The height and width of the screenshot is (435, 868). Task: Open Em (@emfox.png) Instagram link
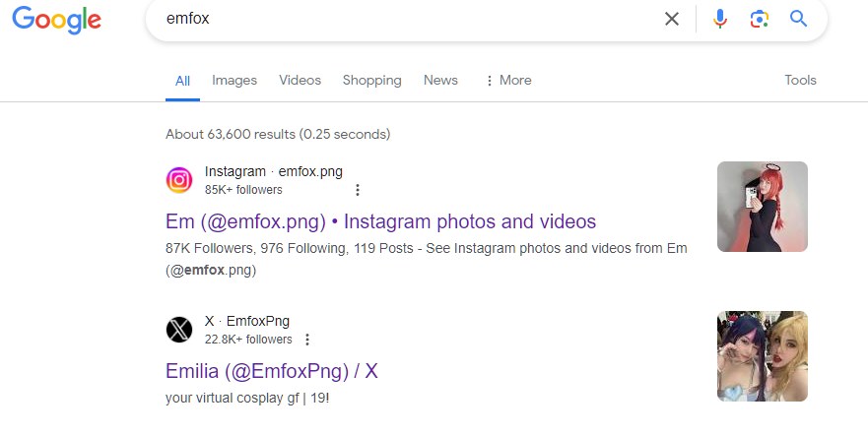[380, 221]
